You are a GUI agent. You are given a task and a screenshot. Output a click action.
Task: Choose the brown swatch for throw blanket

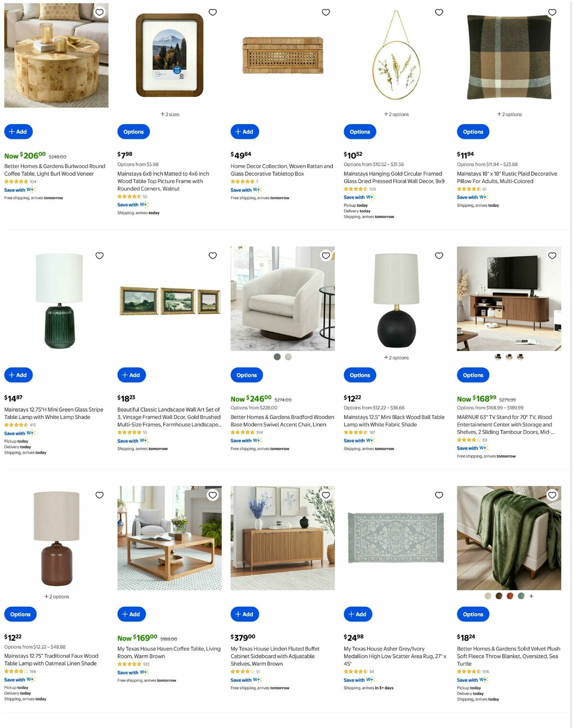tap(499, 596)
